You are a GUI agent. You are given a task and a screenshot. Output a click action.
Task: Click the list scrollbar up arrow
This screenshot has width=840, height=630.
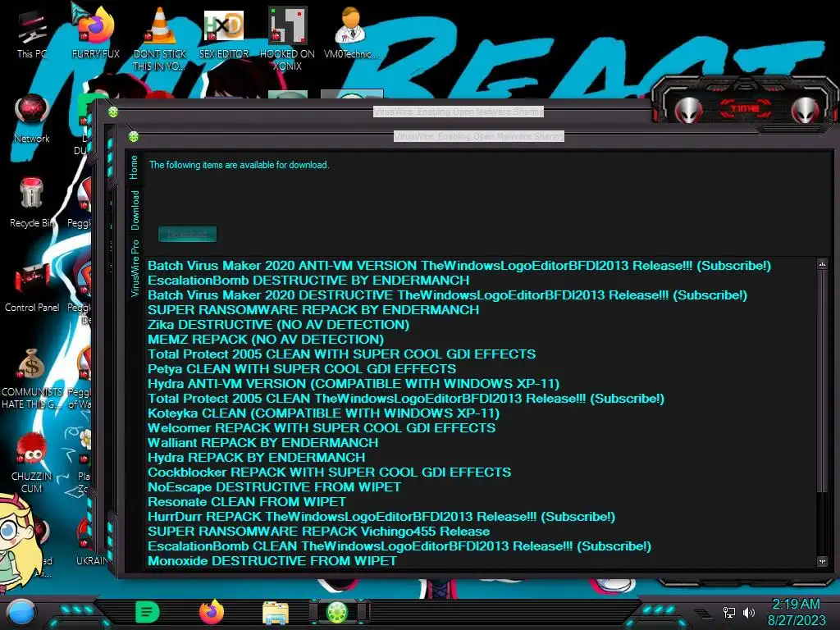[822, 264]
